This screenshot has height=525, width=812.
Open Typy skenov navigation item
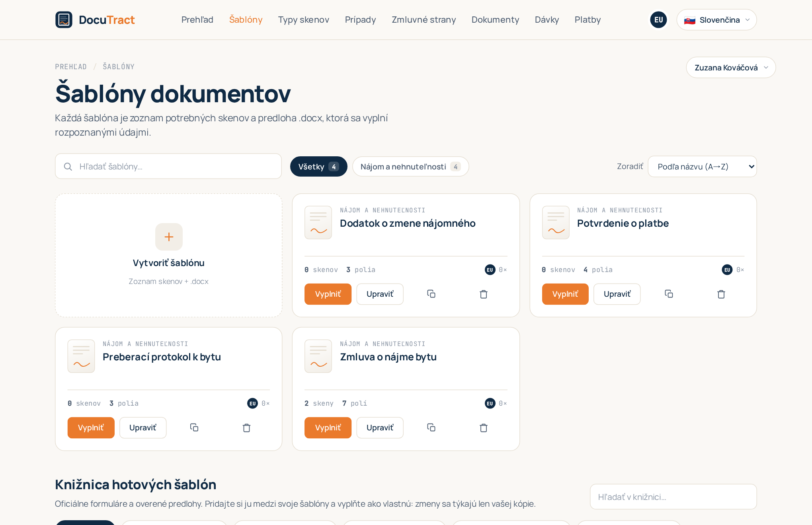point(304,19)
